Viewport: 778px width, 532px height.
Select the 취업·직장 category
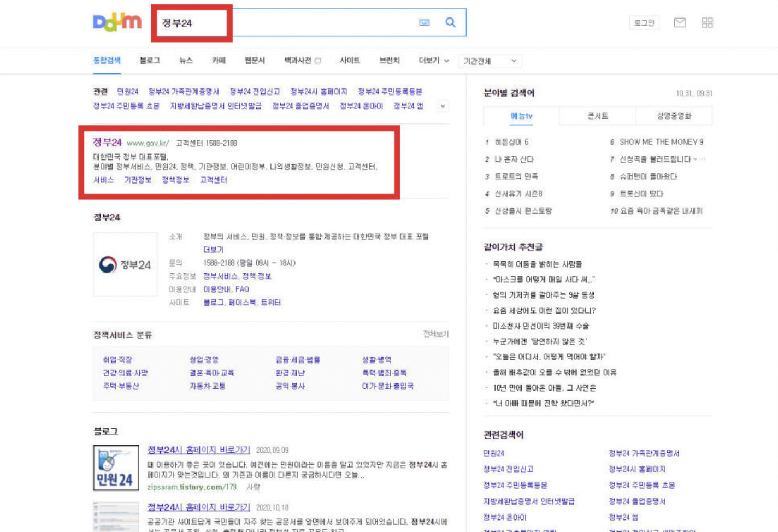[117, 360]
